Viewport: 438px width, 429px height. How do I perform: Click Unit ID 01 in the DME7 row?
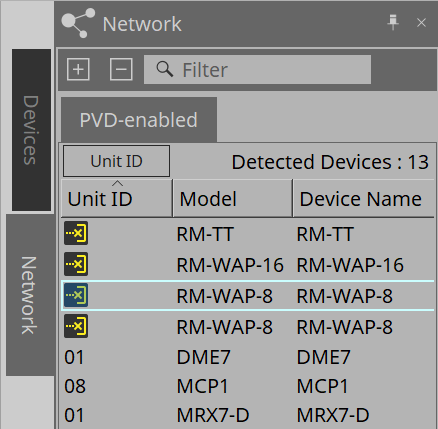click(x=74, y=357)
